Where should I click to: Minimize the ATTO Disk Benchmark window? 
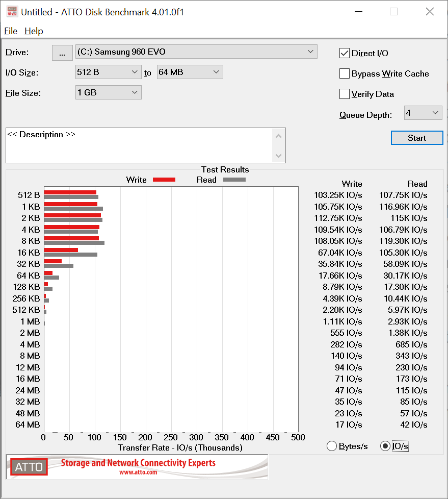tap(359, 12)
